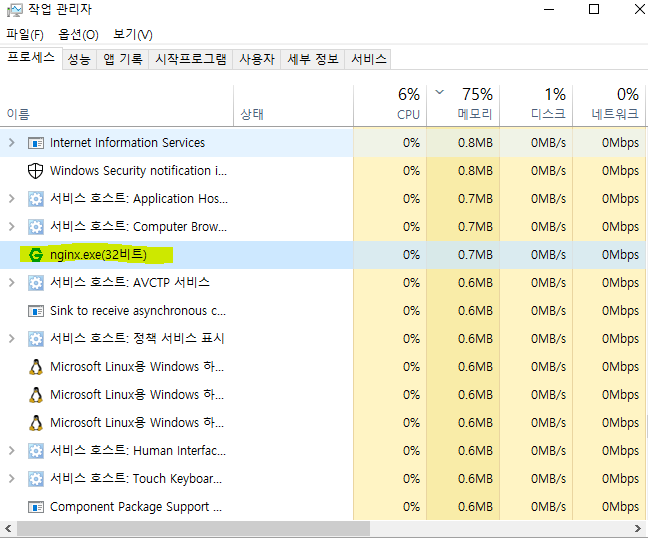648x540 pixels.
Task: Click 0% CPU value for AVCTP 서비스
Action: [412, 283]
